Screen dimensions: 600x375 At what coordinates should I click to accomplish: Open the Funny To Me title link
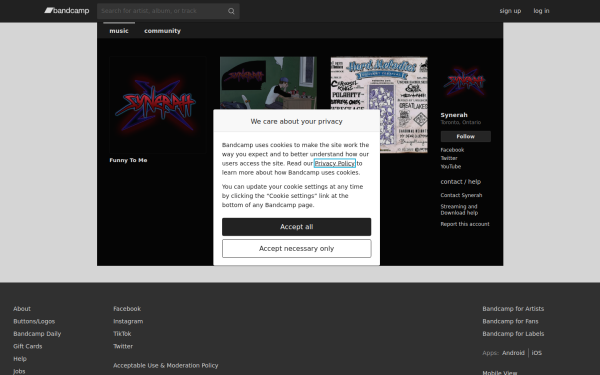coord(128,160)
